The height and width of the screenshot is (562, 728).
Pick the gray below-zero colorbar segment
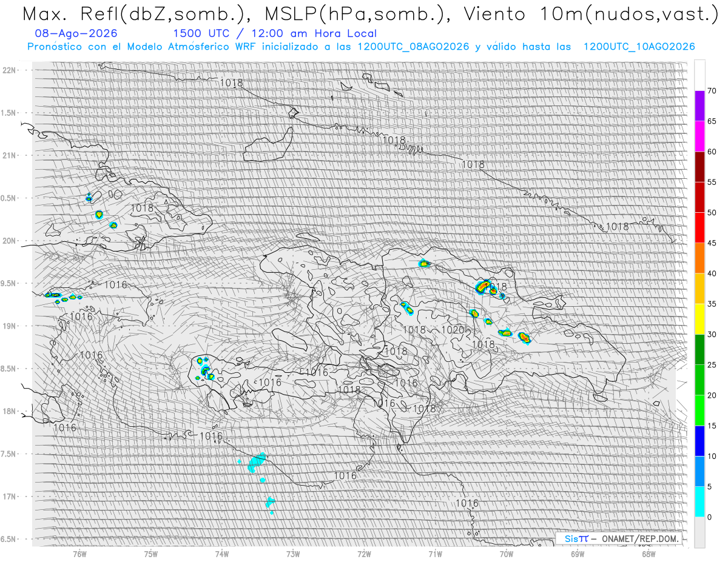click(x=699, y=532)
